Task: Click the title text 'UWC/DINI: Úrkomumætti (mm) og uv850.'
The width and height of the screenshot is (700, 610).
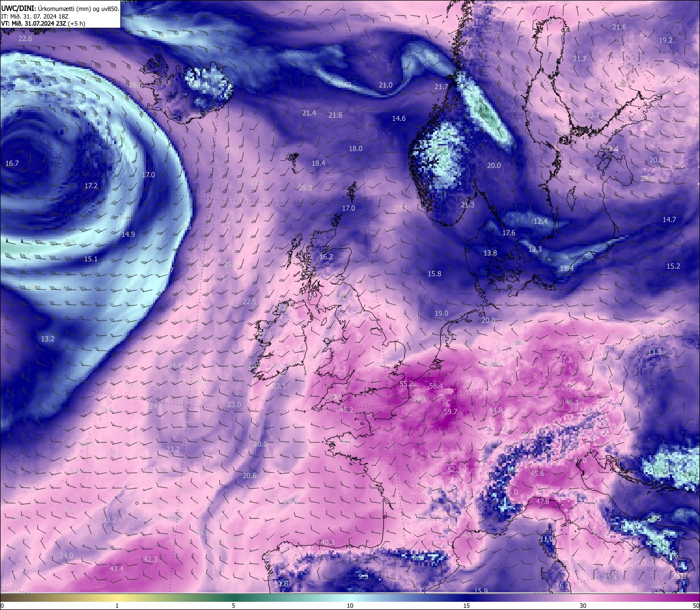Action: pyautogui.click(x=60, y=9)
